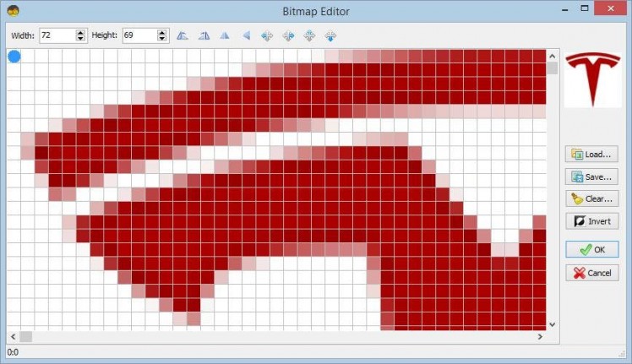Increase the Width value with up arrow

pyautogui.click(x=80, y=32)
